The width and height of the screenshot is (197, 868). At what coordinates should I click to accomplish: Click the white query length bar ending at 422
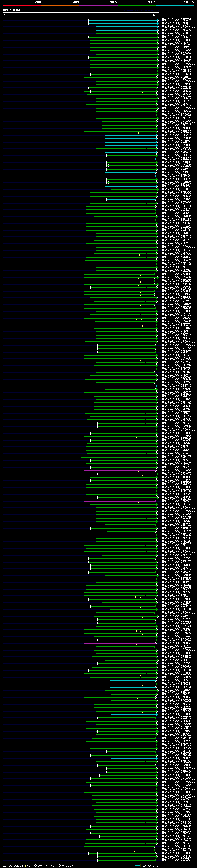[81, 13]
